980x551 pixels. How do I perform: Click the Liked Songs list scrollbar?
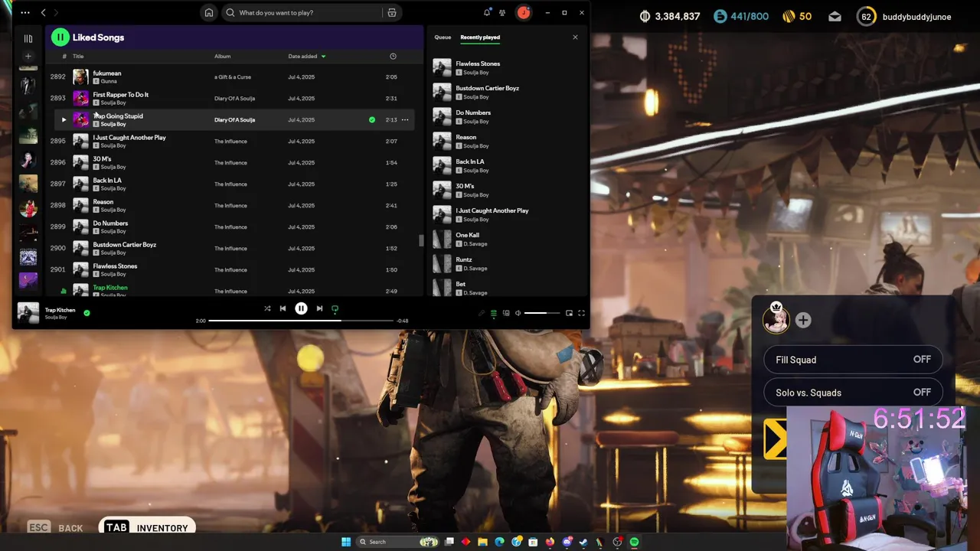click(x=420, y=240)
